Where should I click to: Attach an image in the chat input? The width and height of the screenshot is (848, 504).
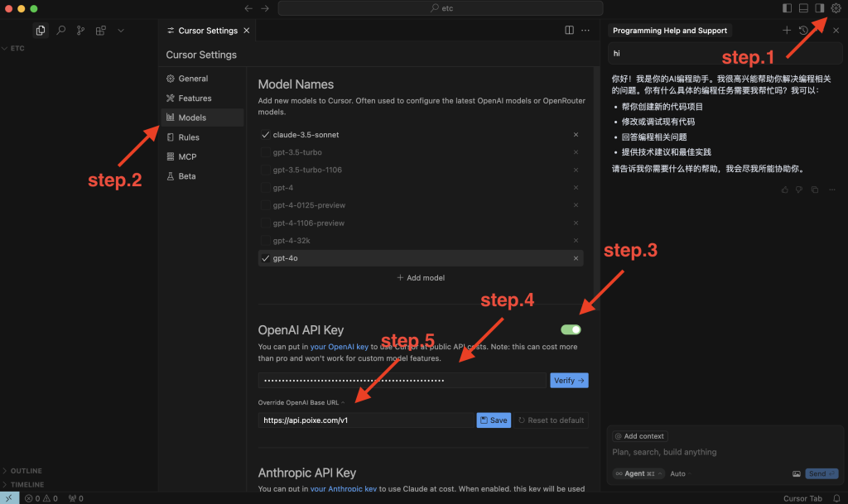(x=796, y=474)
